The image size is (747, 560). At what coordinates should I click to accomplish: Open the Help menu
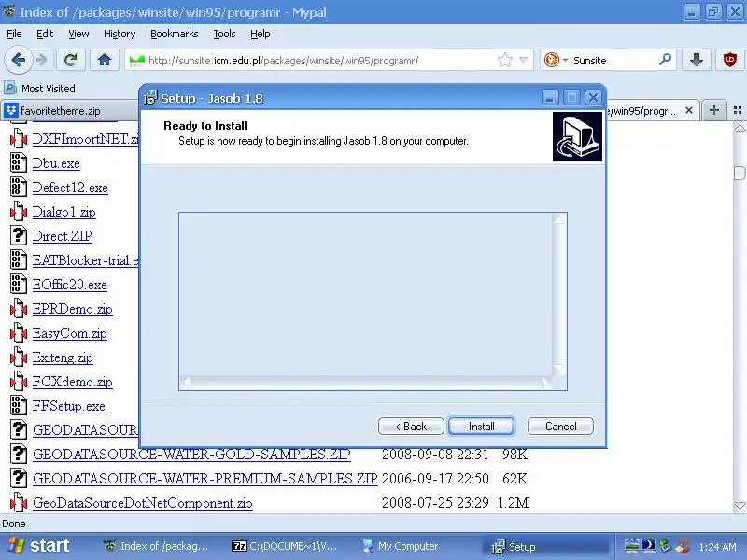tap(261, 34)
